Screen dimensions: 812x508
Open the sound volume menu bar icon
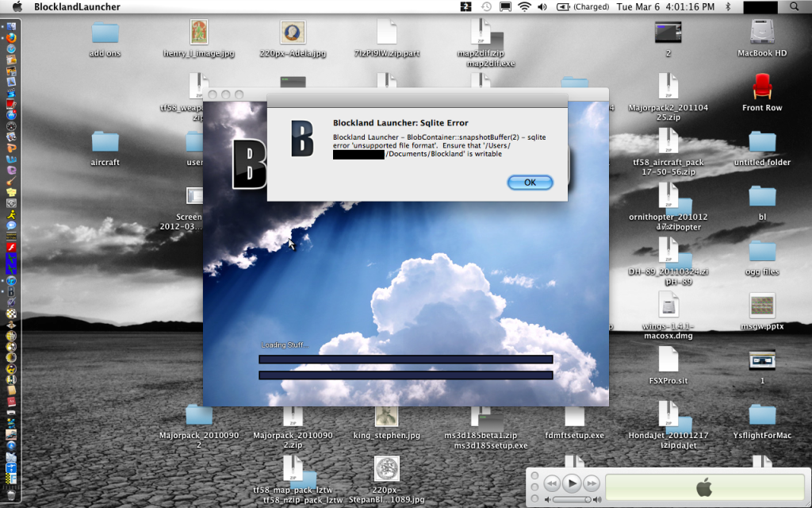tap(542, 7)
